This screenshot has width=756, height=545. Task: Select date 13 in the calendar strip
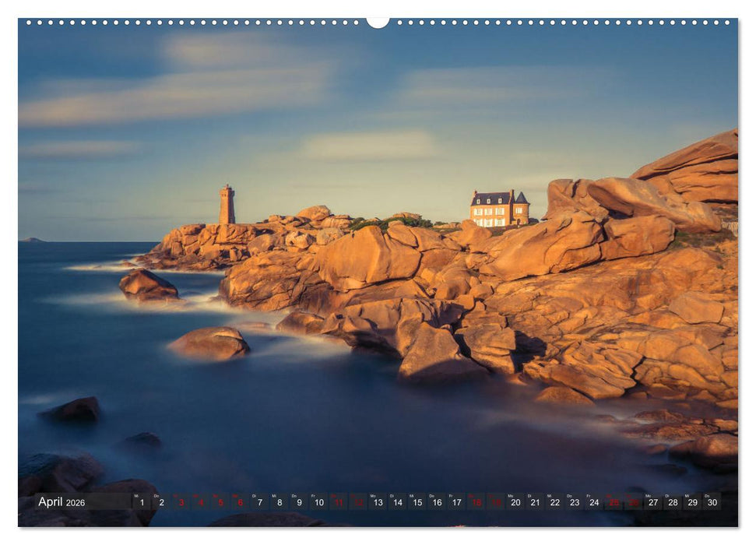(377, 503)
